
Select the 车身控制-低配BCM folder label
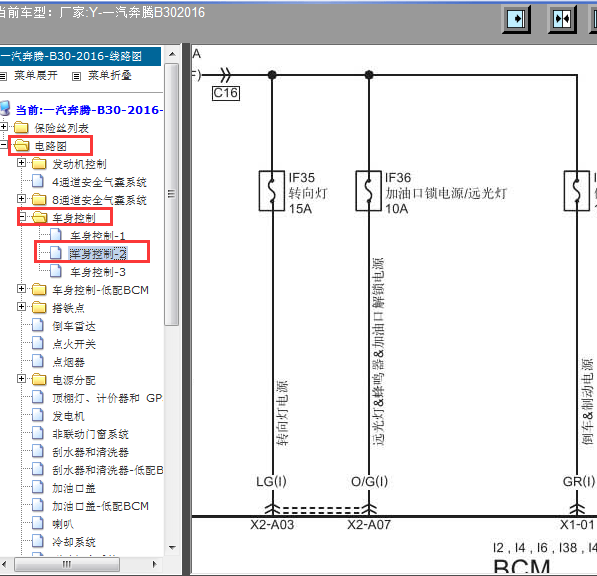[x=101, y=290]
